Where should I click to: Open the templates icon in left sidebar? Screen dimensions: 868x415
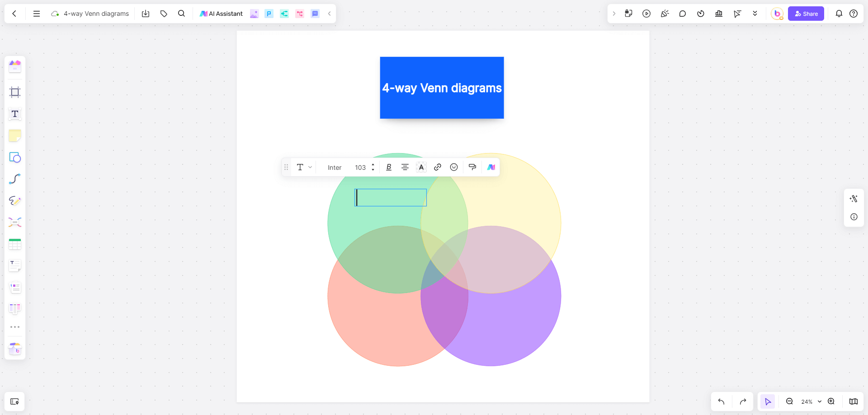tap(15, 66)
